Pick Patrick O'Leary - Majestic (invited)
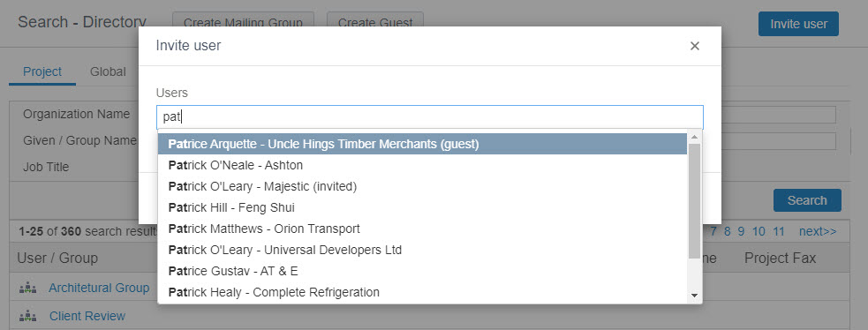868x330 pixels. click(x=422, y=186)
